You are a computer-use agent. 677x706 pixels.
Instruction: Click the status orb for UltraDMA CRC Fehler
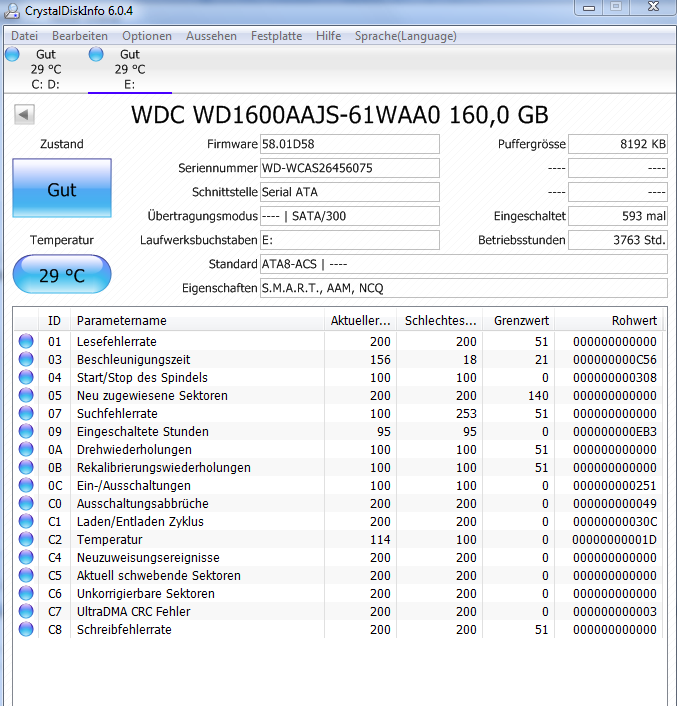26,611
